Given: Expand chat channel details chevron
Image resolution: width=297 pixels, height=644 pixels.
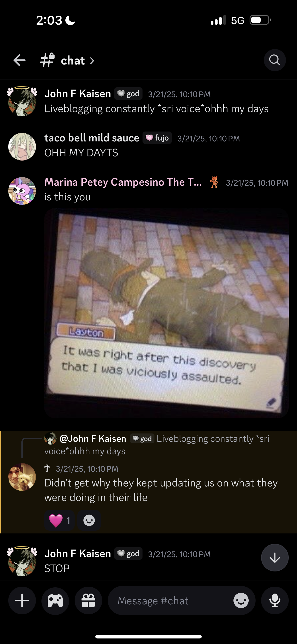Looking at the screenshot, I should coord(92,61).
